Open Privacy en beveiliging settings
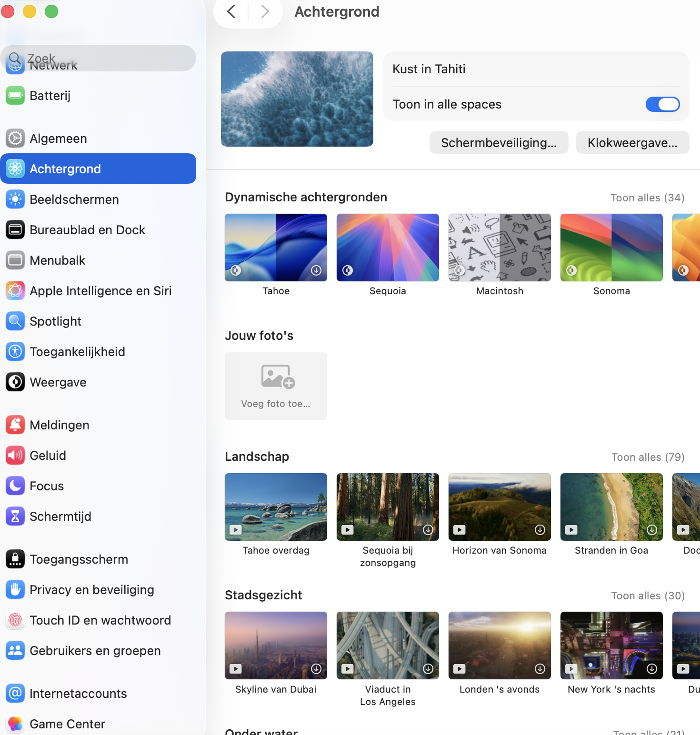This screenshot has width=700, height=735. (92, 589)
